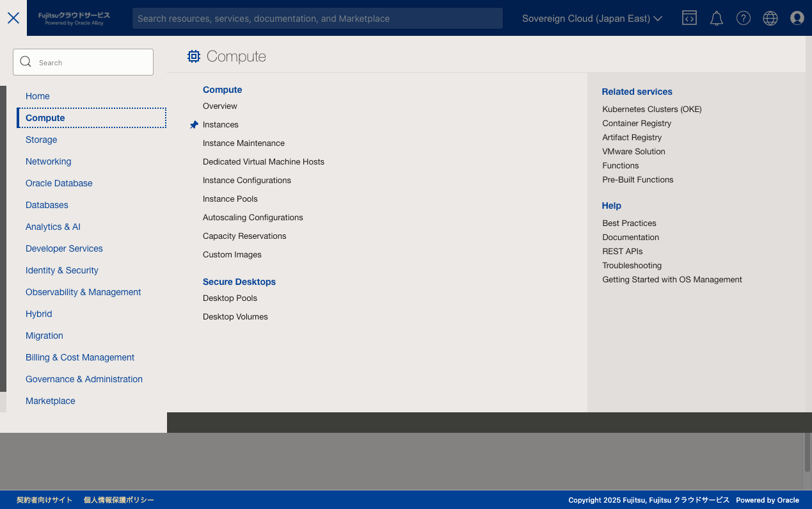Open the notifications bell
Image resolution: width=812 pixels, height=509 pixels.
pyautogui.click(x=716, y=17)
